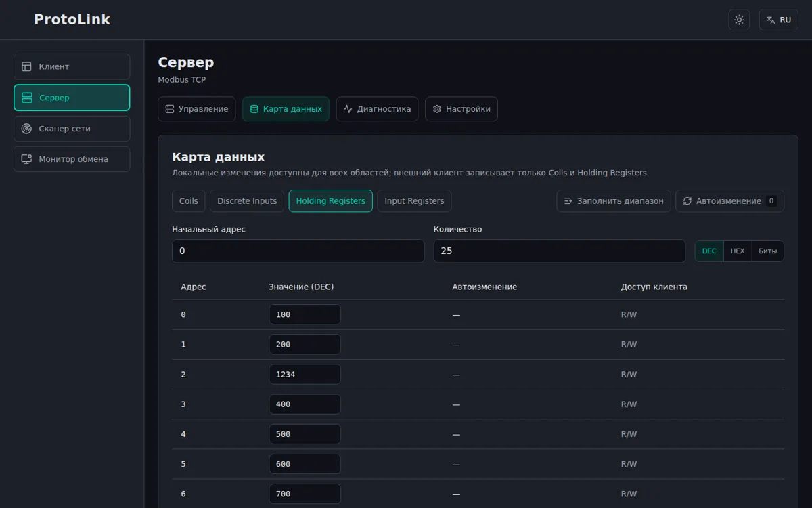Click the Доступ клиента column header

(x=654, y=287)
